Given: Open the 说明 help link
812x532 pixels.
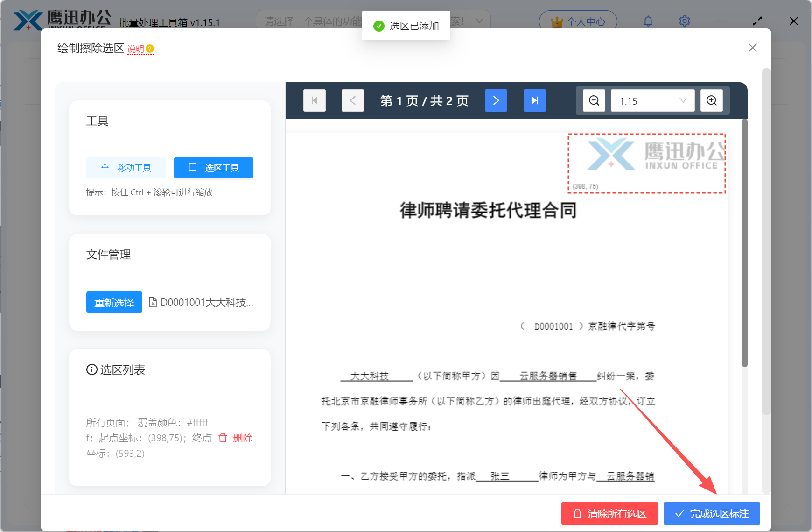Looking at the screenshot, I should [x=136, y=49].
